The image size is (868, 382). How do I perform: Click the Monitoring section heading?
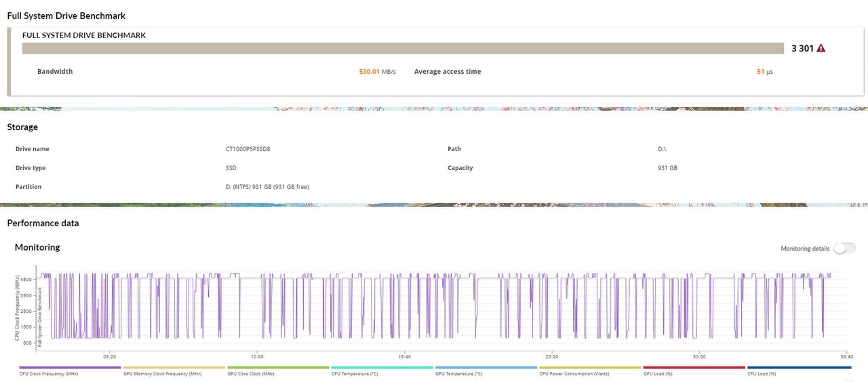point(37,247)
